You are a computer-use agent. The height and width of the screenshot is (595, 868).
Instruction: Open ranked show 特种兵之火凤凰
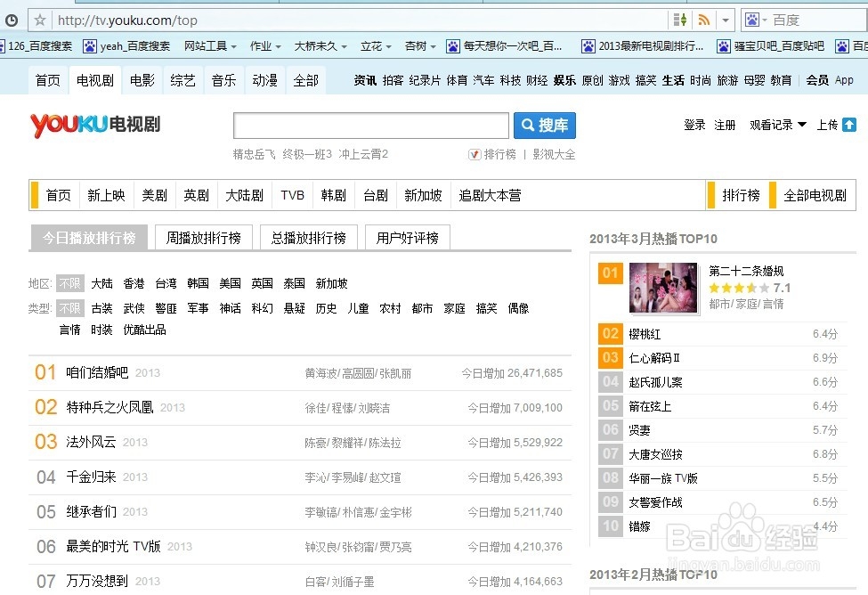[110, 407]
